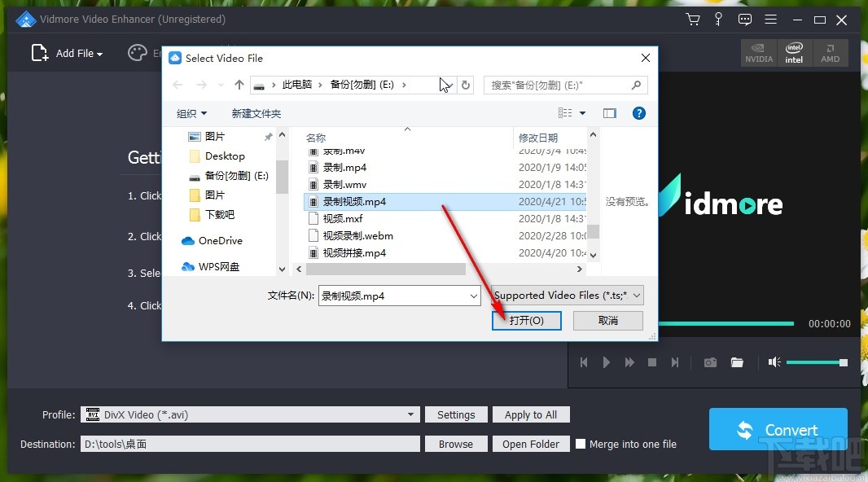
Task: Click 新建文件夹 to create folder
Action: point(256,113)
